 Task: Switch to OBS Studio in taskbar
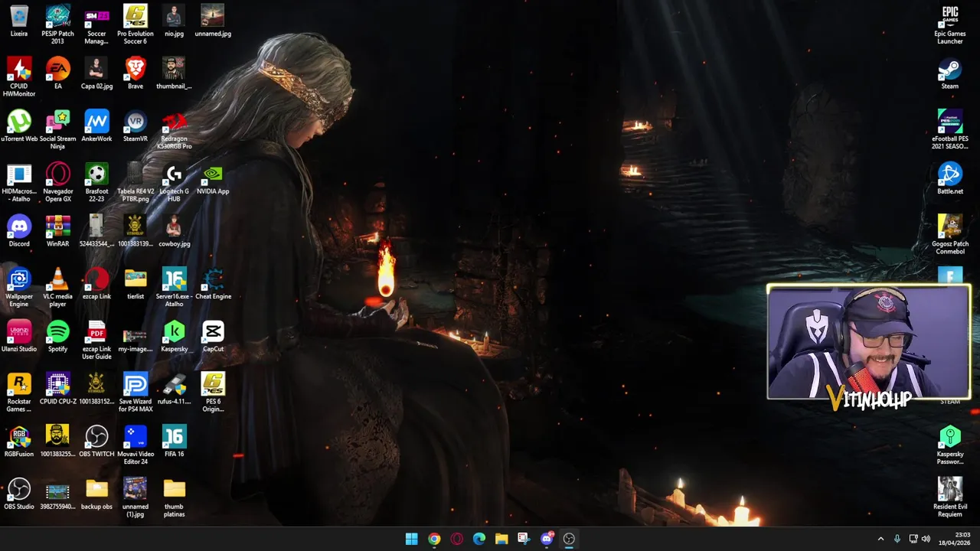(x=569, y=539)
